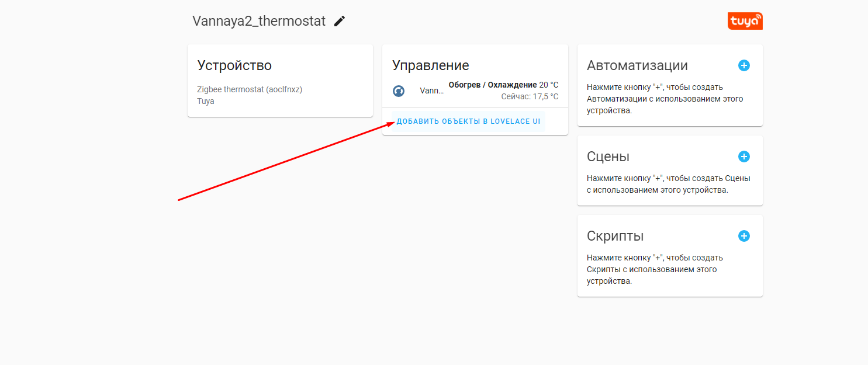Image resolution: width=868 pixels, height=365 pixels.
Task: Click the Скрипты card heading
Action: click(615, 236)
